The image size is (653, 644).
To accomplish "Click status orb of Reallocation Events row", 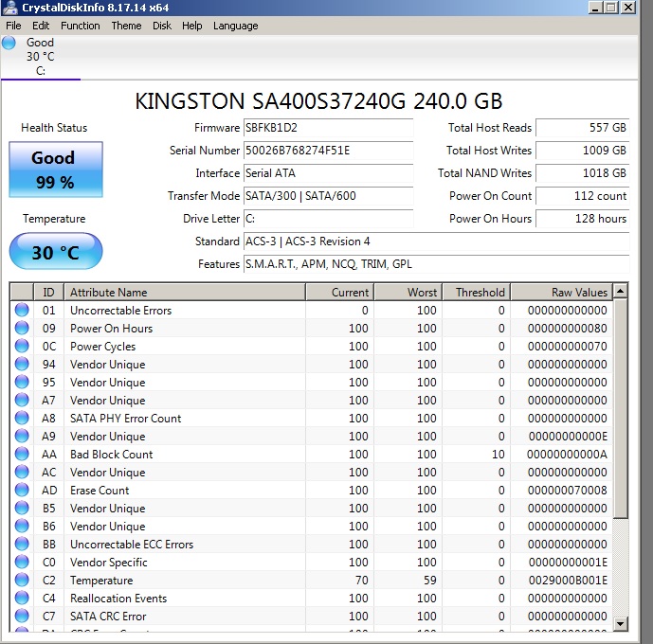I will 22,598.
